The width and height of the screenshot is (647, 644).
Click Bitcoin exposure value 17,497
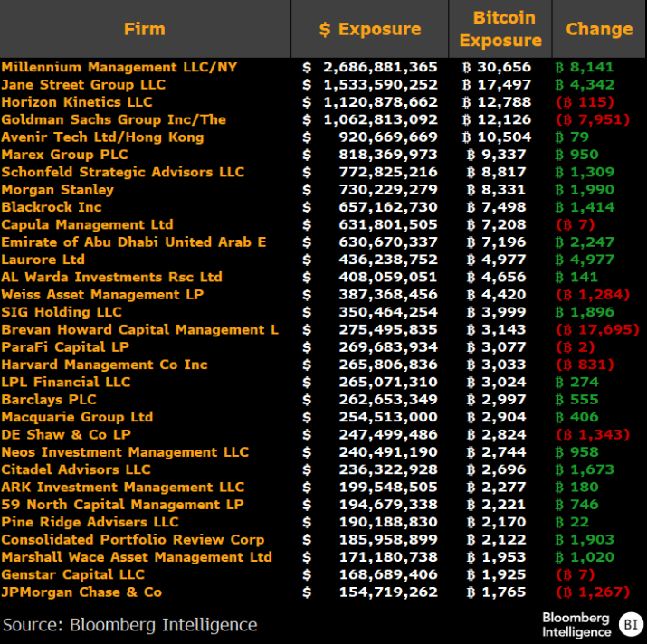(497, 85)
